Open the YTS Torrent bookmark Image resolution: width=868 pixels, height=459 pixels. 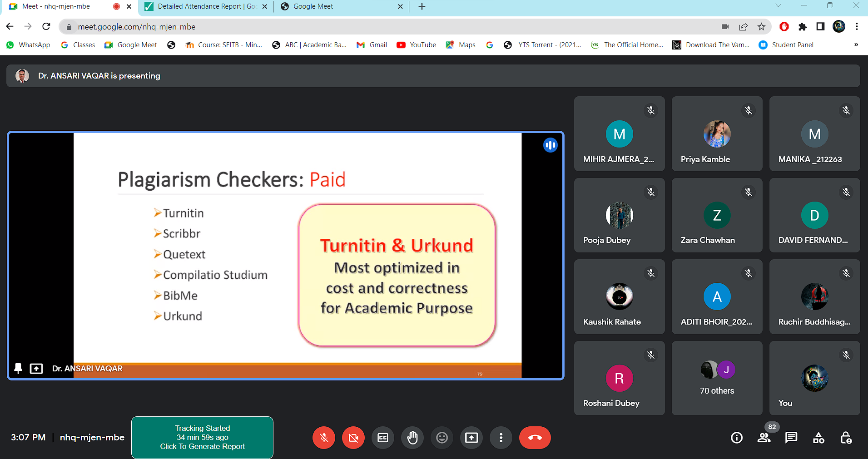(x=543, y=45)
